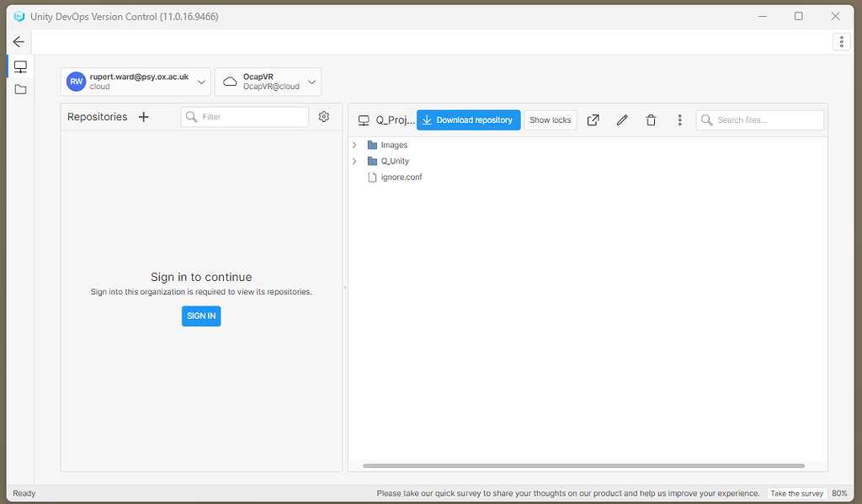The width and height of the screenshot is (862, 504).
Task: Open the rupert.ward account dropdown
Action: coord(201,82)
